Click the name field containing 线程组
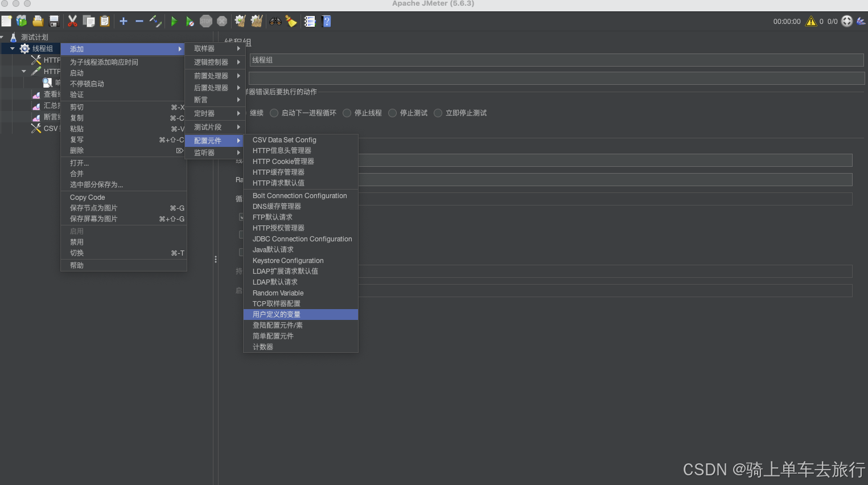This screenshot has width=868, height=485. click(557, 60)
